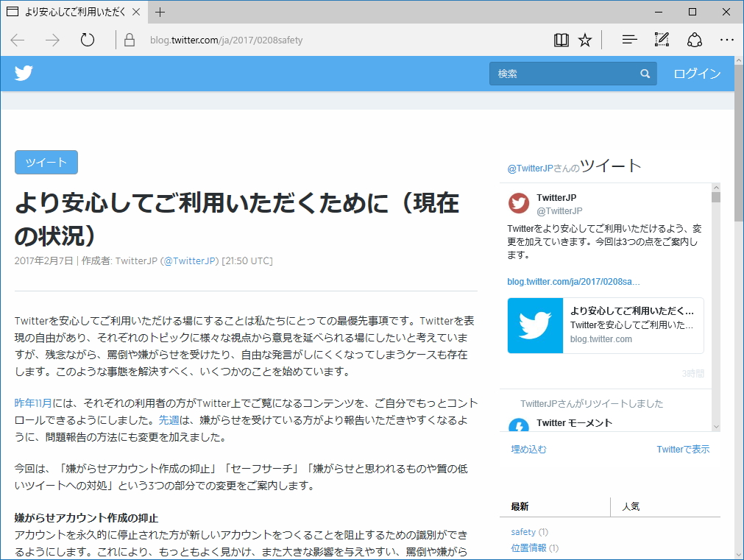
Task: Share the page via the share icon
Action: (694, 40)
